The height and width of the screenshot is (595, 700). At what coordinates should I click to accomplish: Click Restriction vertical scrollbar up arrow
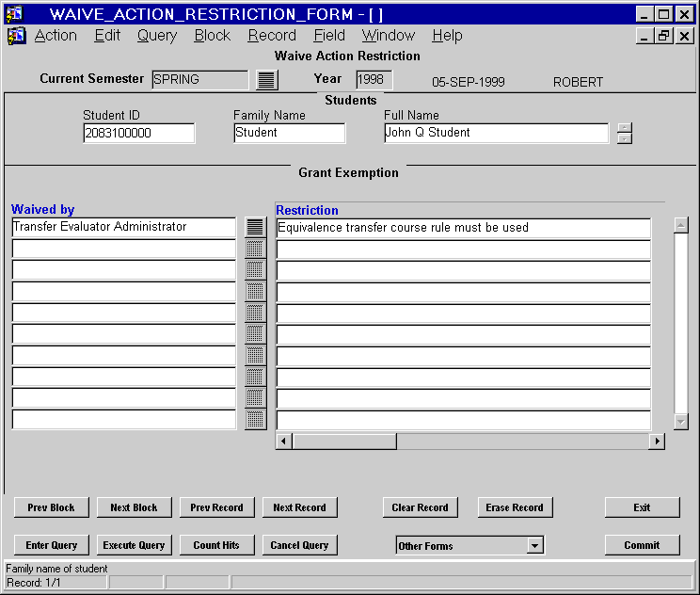pos(681,225)
